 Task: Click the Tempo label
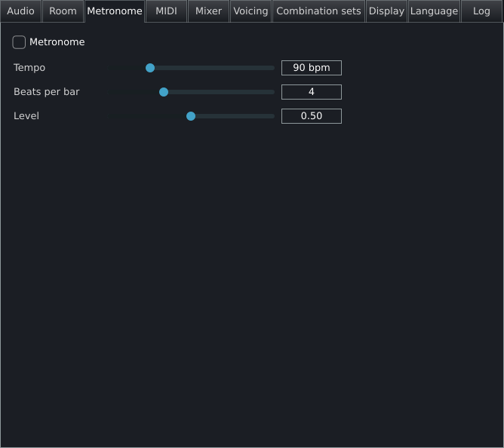pyautogui.click(x=29, y=68)
